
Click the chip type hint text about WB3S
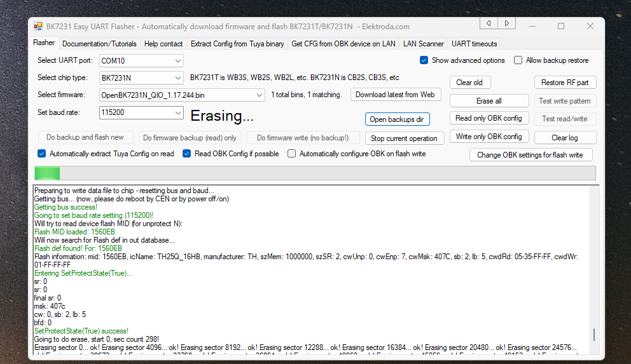pyautogui.click(x=295, y=78)
